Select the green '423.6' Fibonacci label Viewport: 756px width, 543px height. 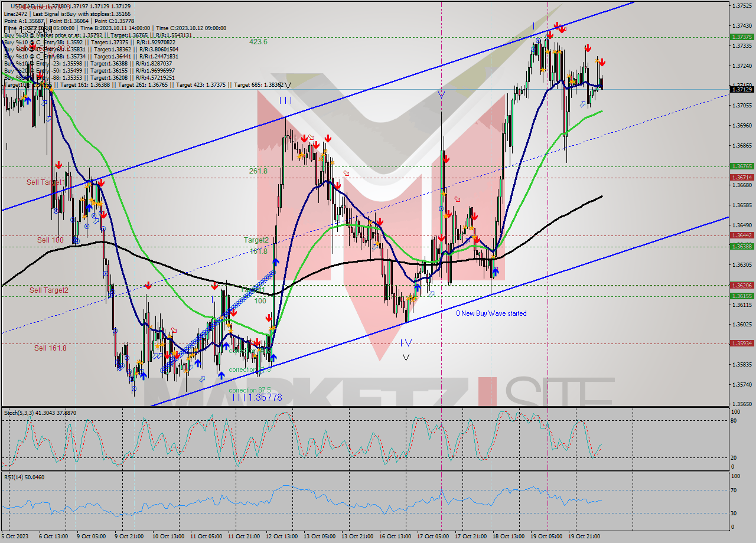tap(258, 42)
